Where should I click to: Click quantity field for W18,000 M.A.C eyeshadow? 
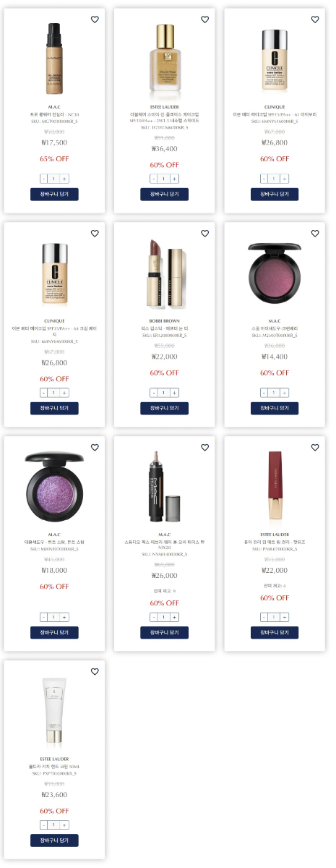54,617
